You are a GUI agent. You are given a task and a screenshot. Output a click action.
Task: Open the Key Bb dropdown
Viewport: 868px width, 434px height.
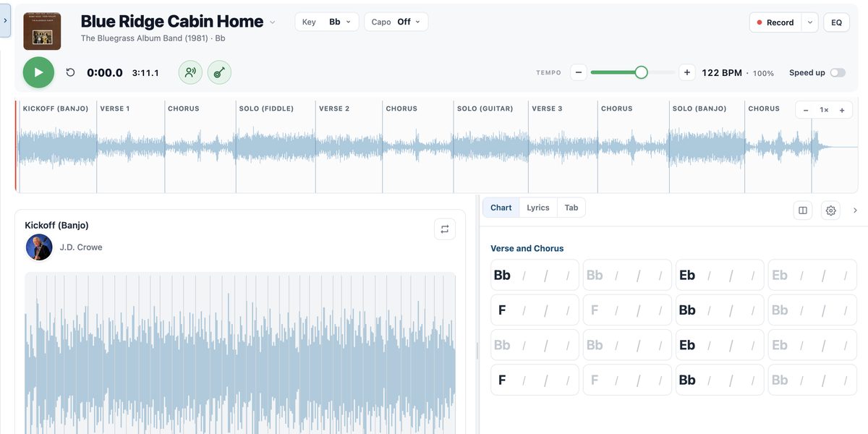click(x=327, y=22)
